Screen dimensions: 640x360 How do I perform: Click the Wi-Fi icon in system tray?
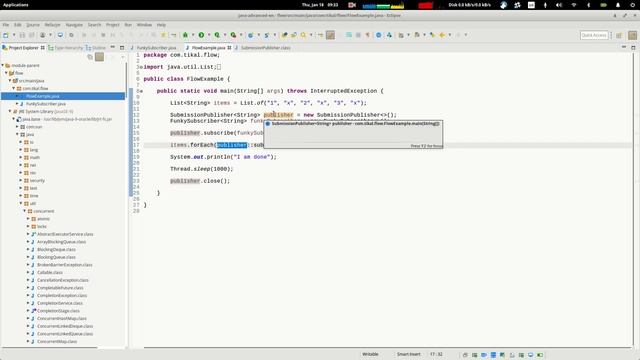click(573, 5)
